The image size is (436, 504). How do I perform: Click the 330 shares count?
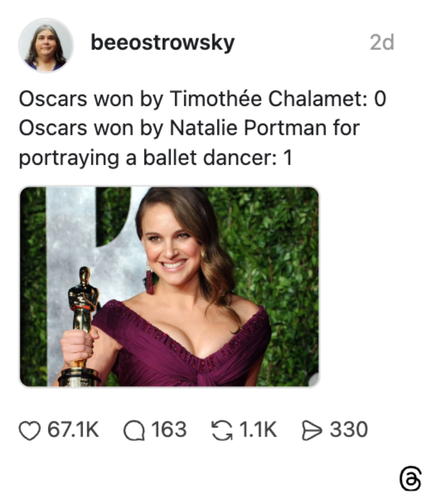tap(349, 430)
